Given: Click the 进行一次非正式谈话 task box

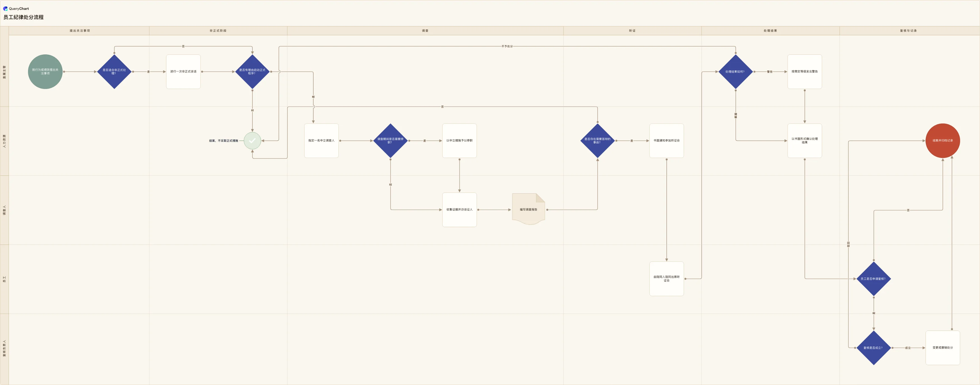Looking at the screenshot, I should pos(183,72).
